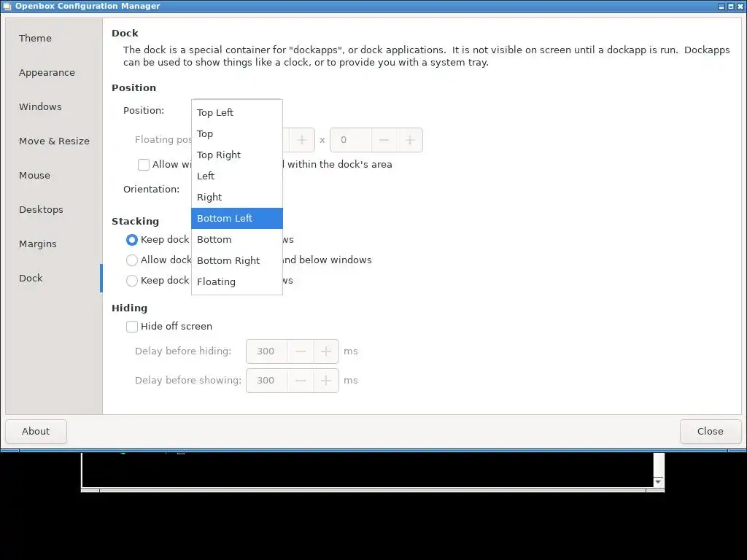Image resolution: width=747 pixels, height=560 pixels.
Task: Click the Close button at bottom right
Action: pos(711,432)
